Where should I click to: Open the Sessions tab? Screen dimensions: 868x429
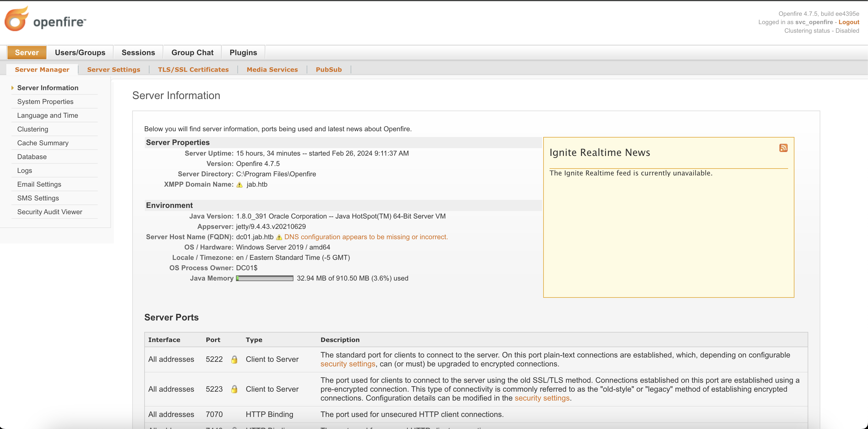[x=138, y=53]
